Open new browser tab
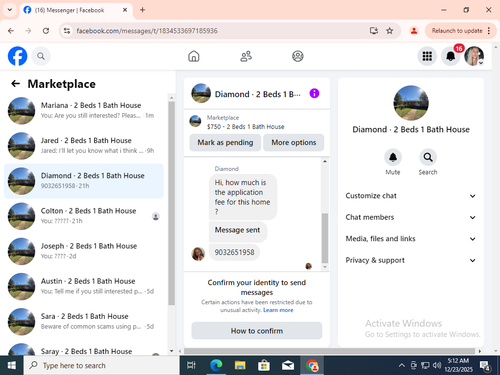The image size is (500, 375). [x=142, y=10]
